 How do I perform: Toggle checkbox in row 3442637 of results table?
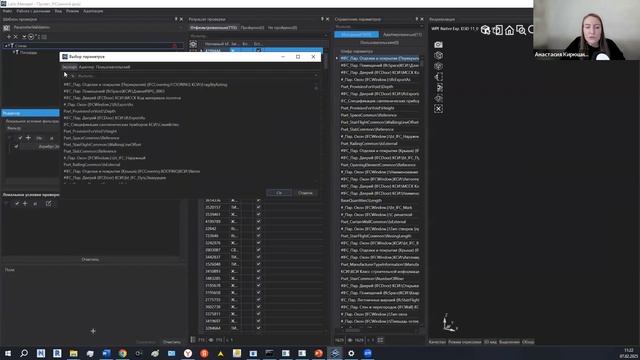click(x=258, y=257)
